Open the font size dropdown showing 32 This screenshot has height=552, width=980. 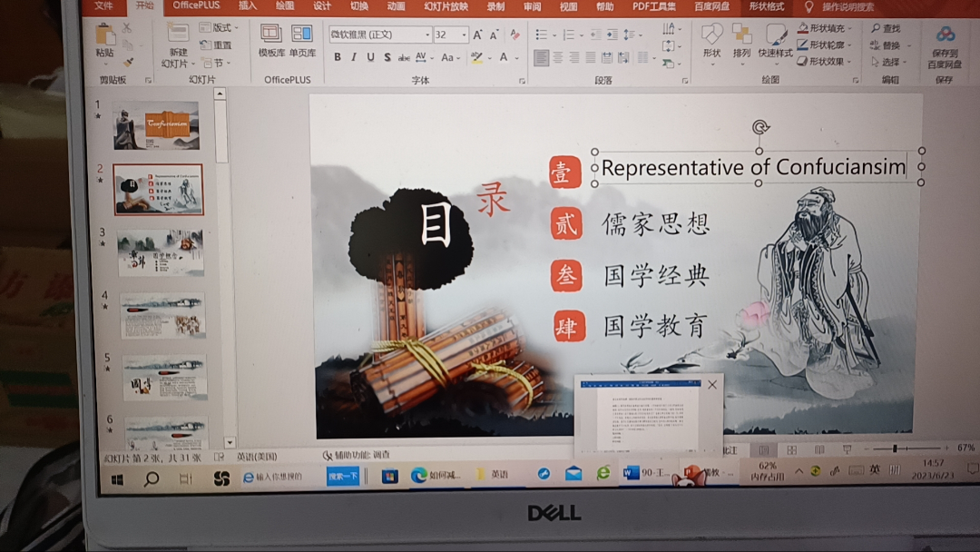pos(464,34)
